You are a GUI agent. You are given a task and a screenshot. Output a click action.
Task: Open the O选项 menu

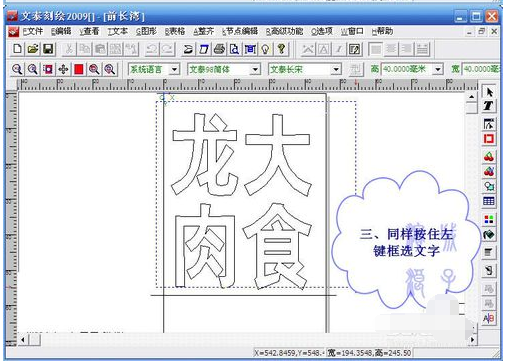coord(322,31)
